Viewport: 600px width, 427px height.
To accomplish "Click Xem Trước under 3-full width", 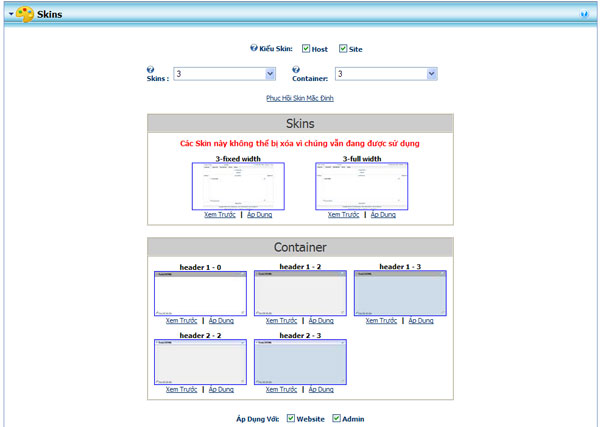I will [343, 215].
